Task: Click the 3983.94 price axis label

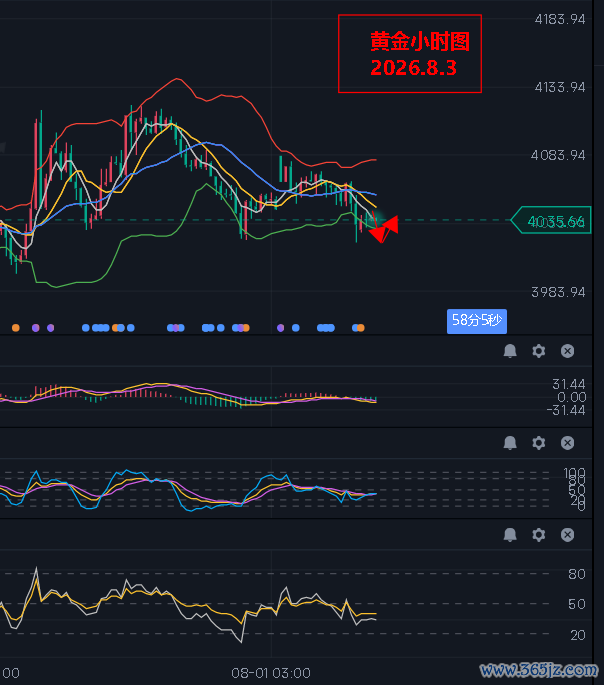Action: (558, 292)
